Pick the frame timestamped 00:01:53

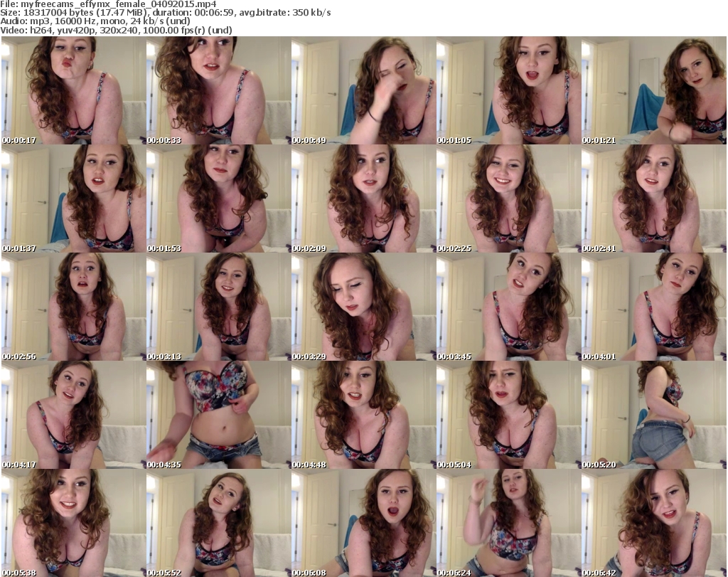pos(219,198)
